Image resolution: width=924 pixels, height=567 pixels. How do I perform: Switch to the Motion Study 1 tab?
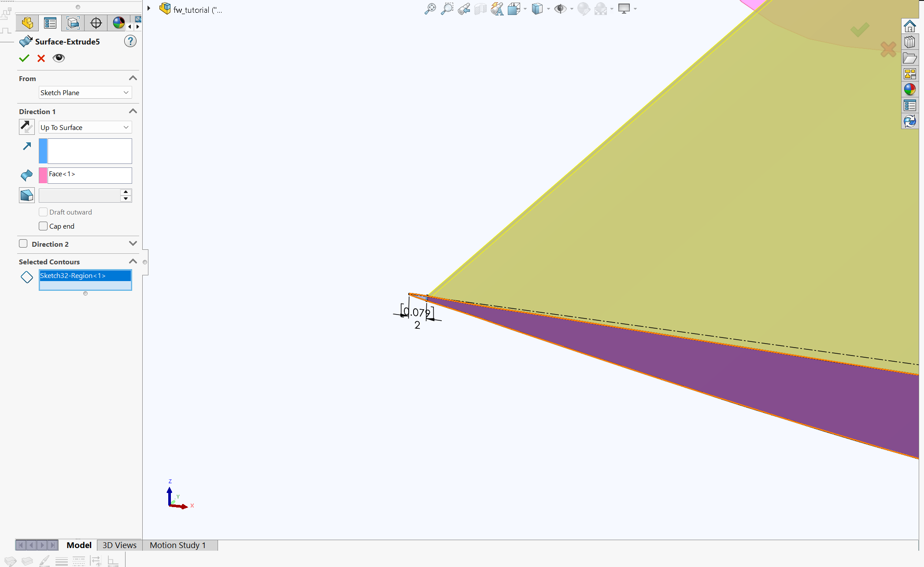177,545
